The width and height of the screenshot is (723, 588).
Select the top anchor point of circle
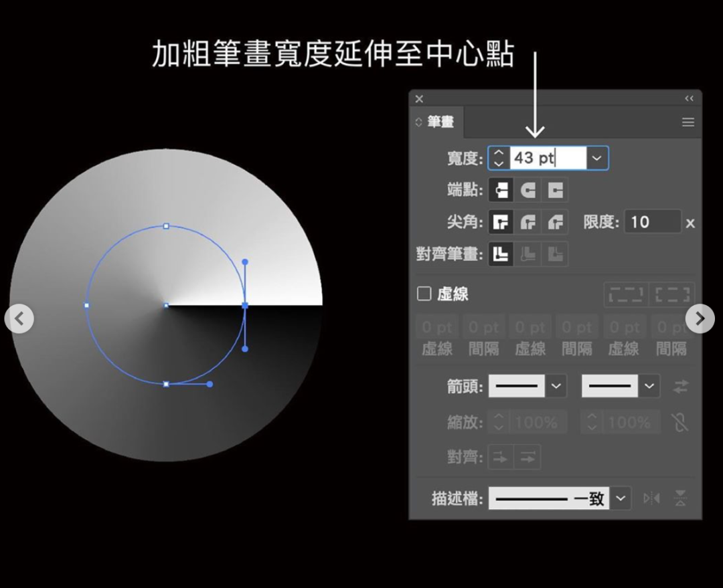point(166,226)
